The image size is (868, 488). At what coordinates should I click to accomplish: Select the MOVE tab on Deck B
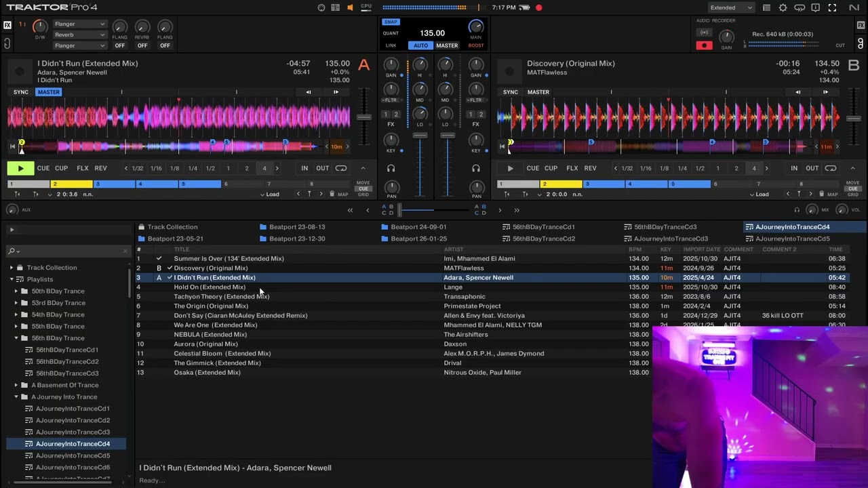pyautogui.click(x=852, y=183)
